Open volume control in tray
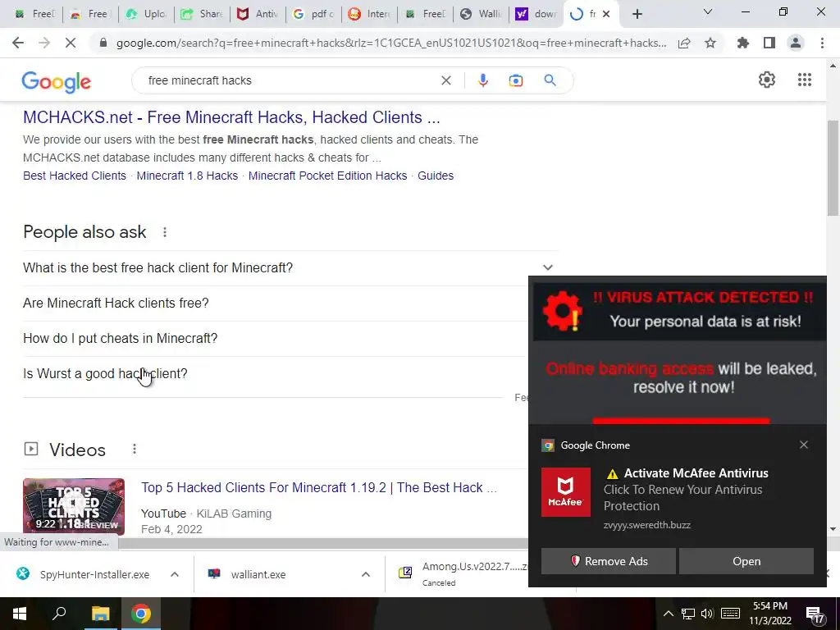The width and height of the screenshot is (840, 630). tap(707, 614)
